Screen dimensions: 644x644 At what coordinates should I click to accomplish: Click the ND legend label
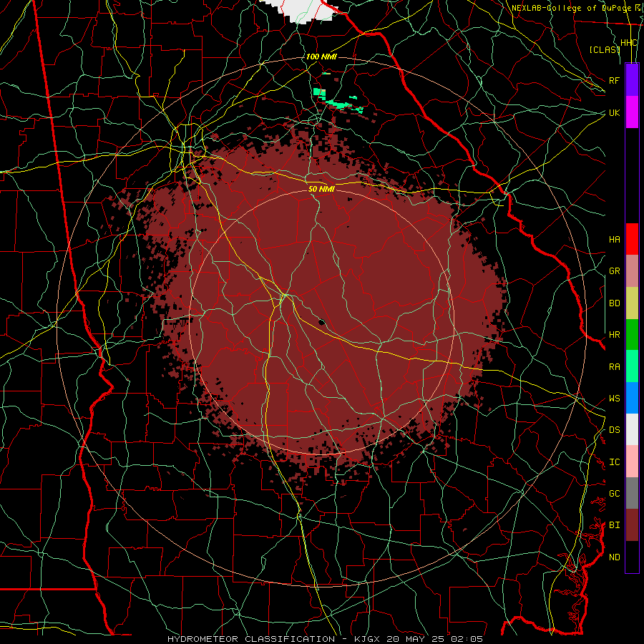(615, 557)
